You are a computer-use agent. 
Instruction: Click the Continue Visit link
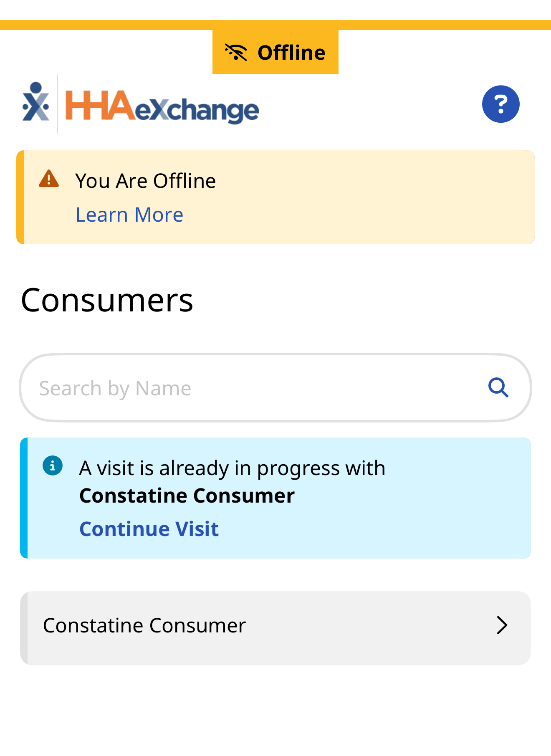point(149,529)
